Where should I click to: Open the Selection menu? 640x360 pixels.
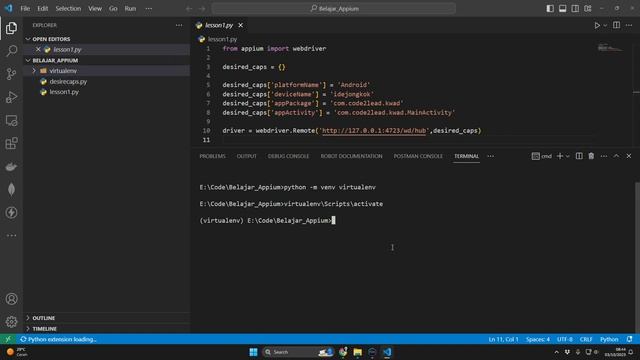click(x=68, y=9)
